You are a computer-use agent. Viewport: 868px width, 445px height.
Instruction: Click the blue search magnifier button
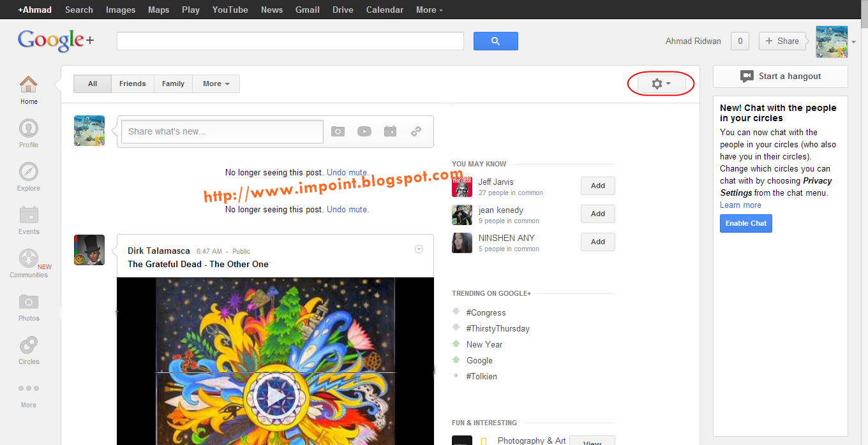point(496,41)
